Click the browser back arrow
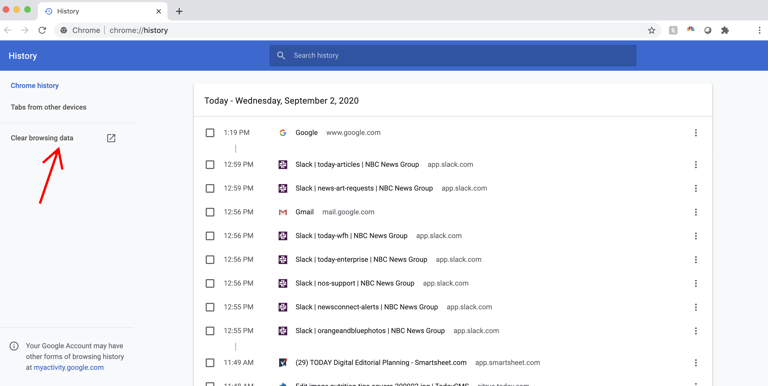 click(7, 30)
